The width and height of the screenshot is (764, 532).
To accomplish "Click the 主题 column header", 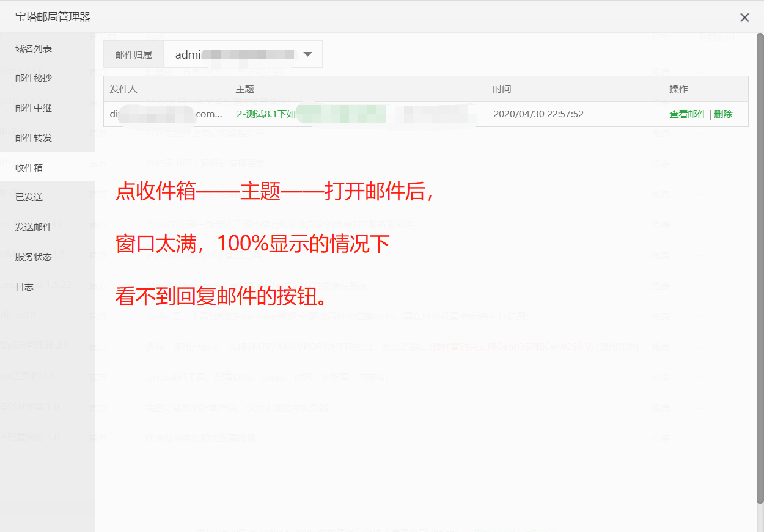I will coord(244,89).
